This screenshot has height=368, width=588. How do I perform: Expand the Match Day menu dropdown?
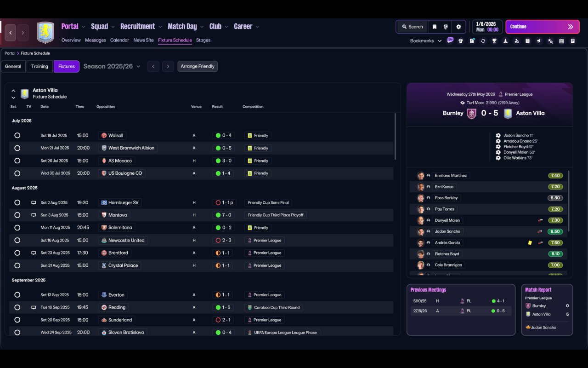(202, 27)
